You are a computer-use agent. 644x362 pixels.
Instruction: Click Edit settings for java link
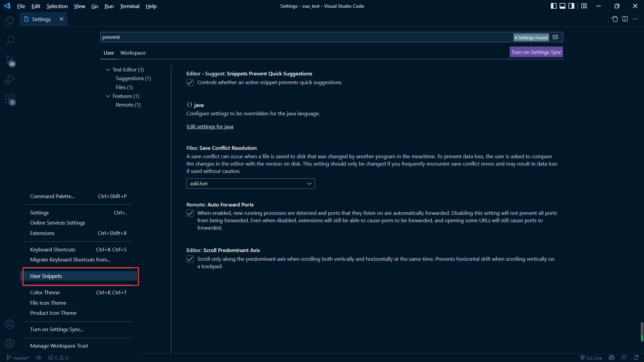click(x=210, y=127)
